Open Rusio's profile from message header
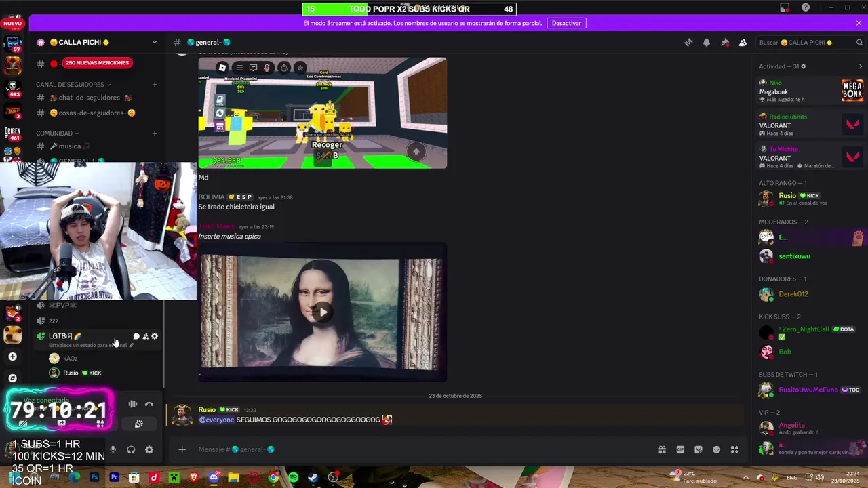The width and height of the screenshot is (868, 488). pyautogui.click(x=207, y=409)
